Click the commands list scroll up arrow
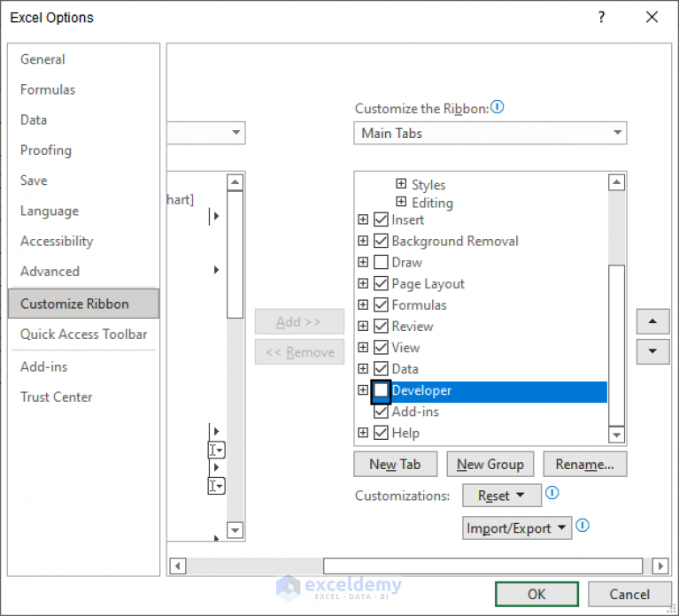 [x=235, y=182]
